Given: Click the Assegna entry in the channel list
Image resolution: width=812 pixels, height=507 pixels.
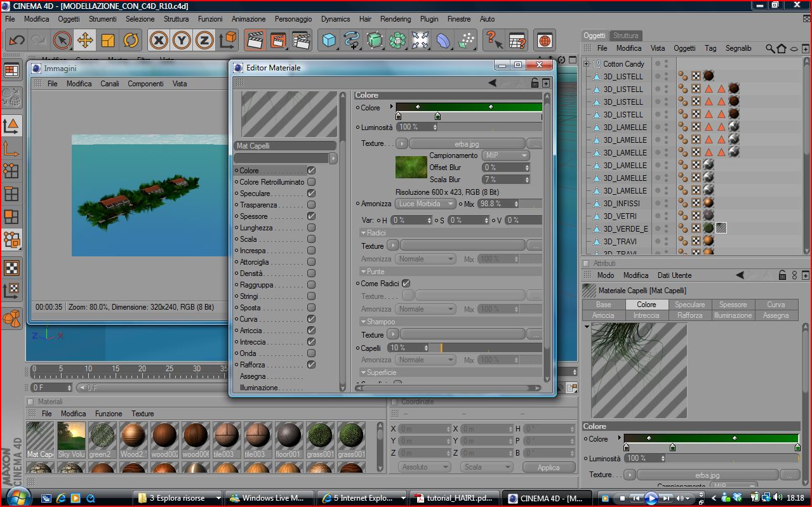Looking at the screenshot, I should [253, 376].
